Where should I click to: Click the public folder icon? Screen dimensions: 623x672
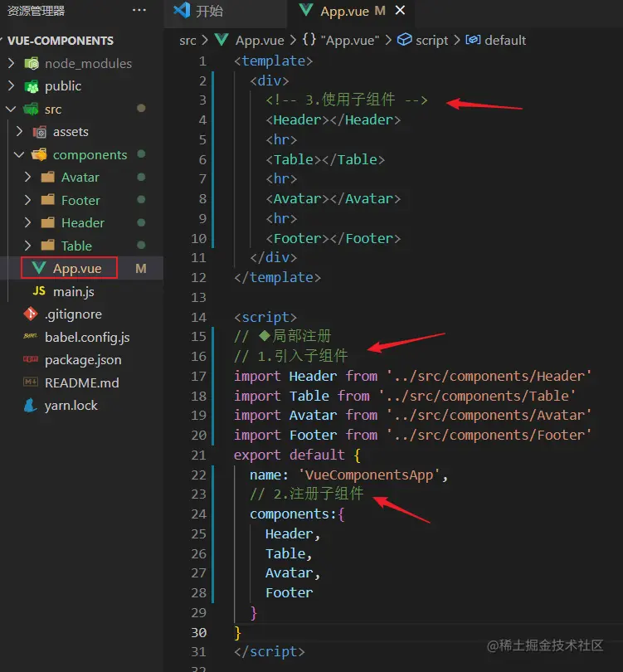pos(32,86)
